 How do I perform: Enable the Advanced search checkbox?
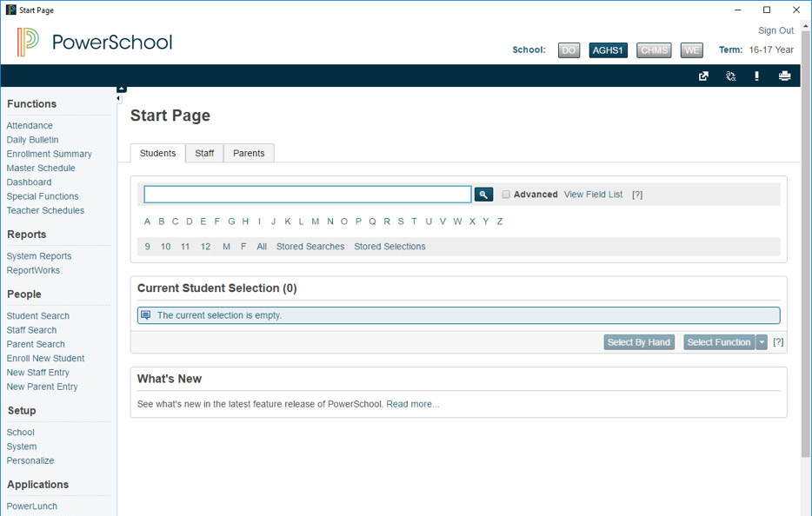506,195
